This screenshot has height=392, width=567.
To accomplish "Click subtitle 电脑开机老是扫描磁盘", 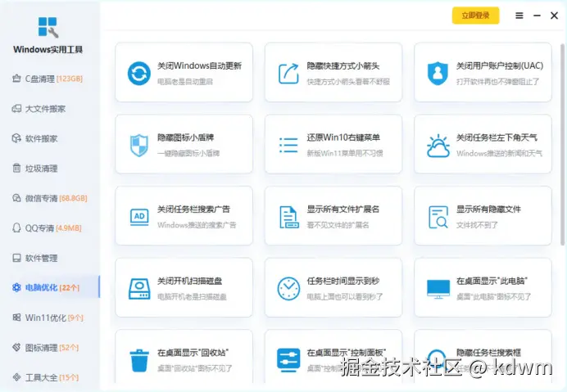I will 192,296.
